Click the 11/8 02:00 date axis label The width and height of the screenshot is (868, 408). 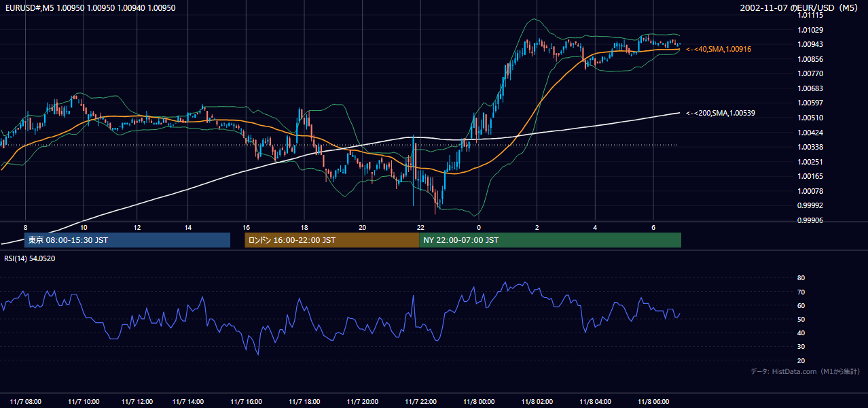[537, 402]
